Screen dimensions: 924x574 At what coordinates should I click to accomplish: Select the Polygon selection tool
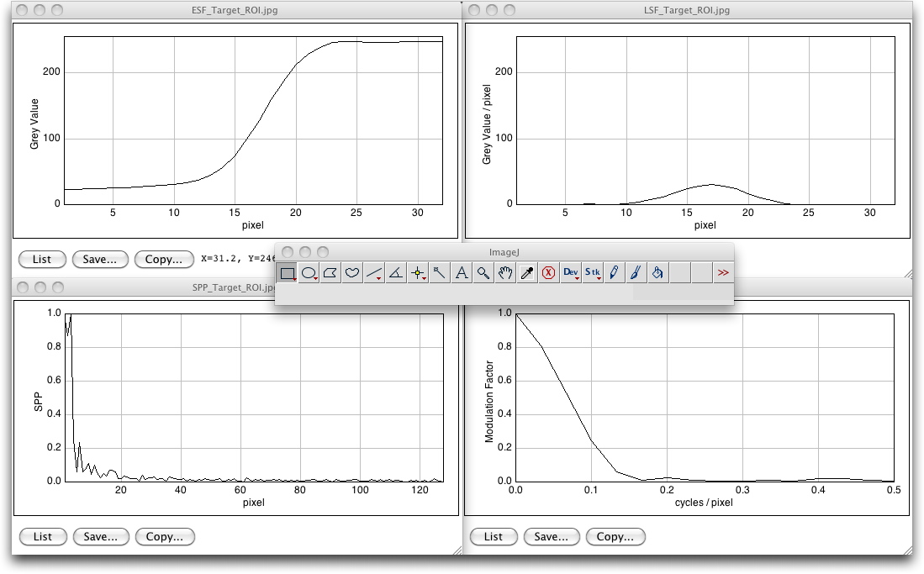[330, 273]
